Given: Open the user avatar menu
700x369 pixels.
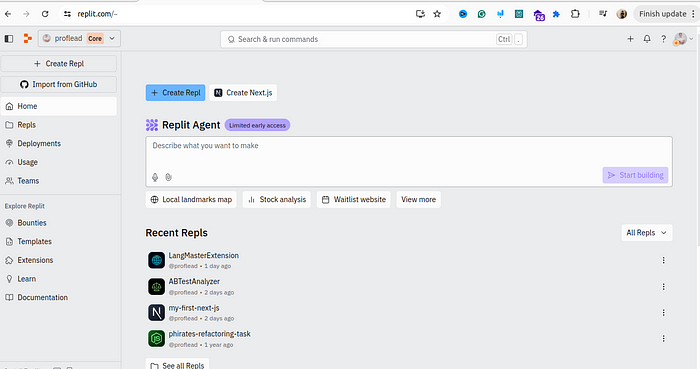Looking at the screenshot, I should coord(683,39).
